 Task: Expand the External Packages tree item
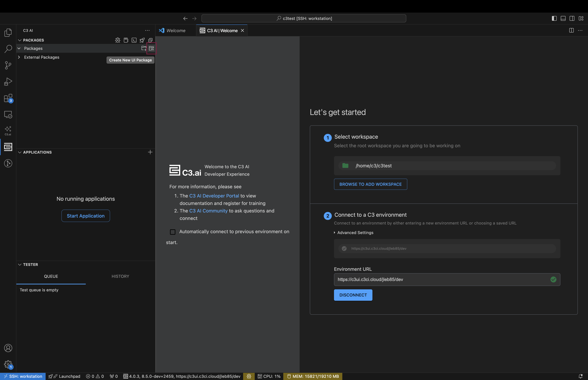19,57
